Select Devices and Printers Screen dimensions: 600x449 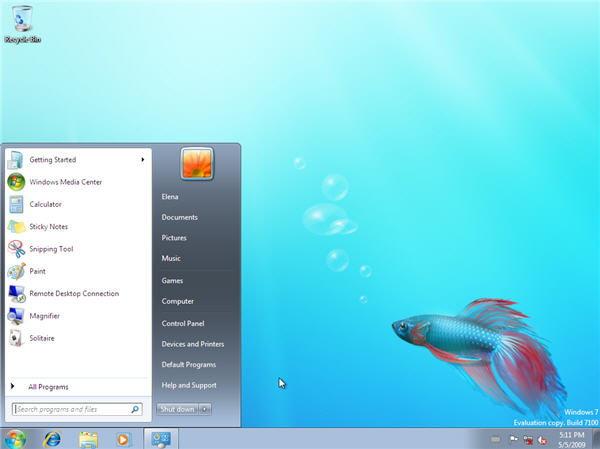tap(193, 344)
